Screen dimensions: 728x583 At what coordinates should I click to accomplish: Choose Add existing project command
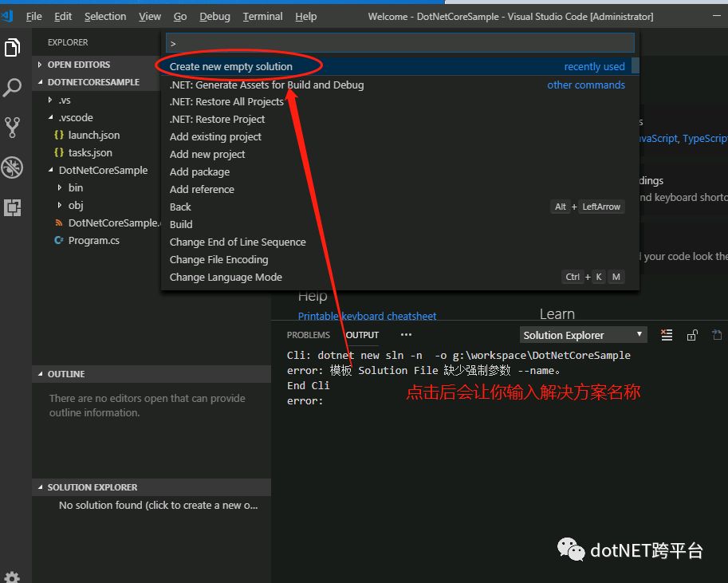(399, 137)
